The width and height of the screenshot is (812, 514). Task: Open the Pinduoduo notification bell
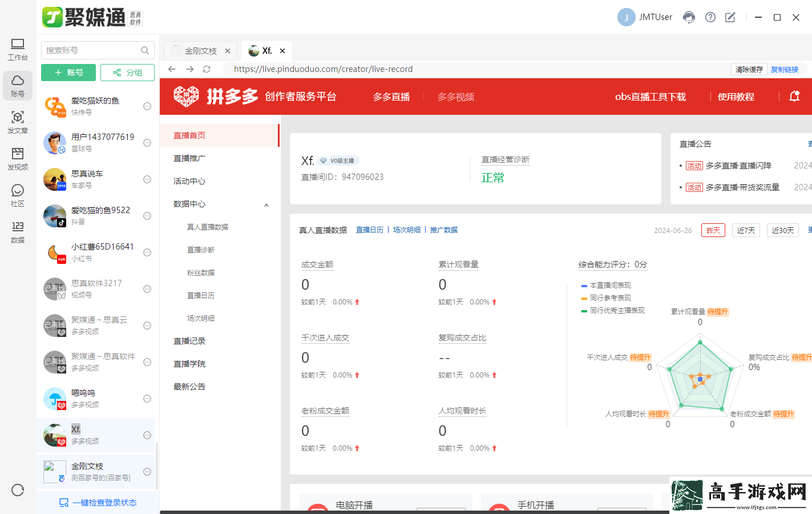pyautogui.click(x=794, y=97)
